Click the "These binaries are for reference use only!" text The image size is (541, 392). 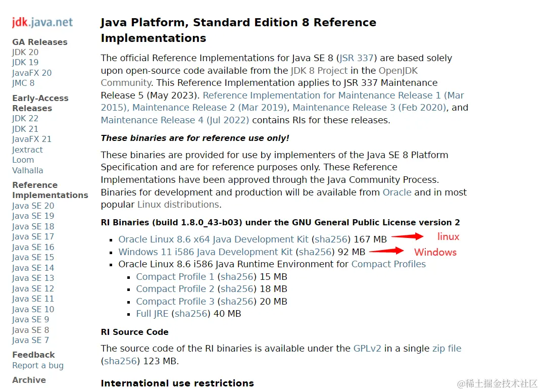click(195, 138)
